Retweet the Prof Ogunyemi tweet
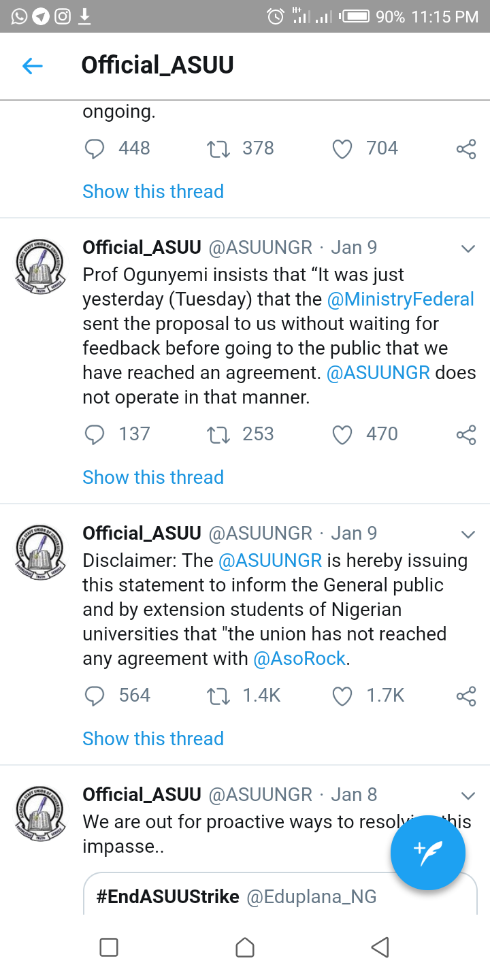The width and height of the screenshot is (490, 980). pos(218,434)
